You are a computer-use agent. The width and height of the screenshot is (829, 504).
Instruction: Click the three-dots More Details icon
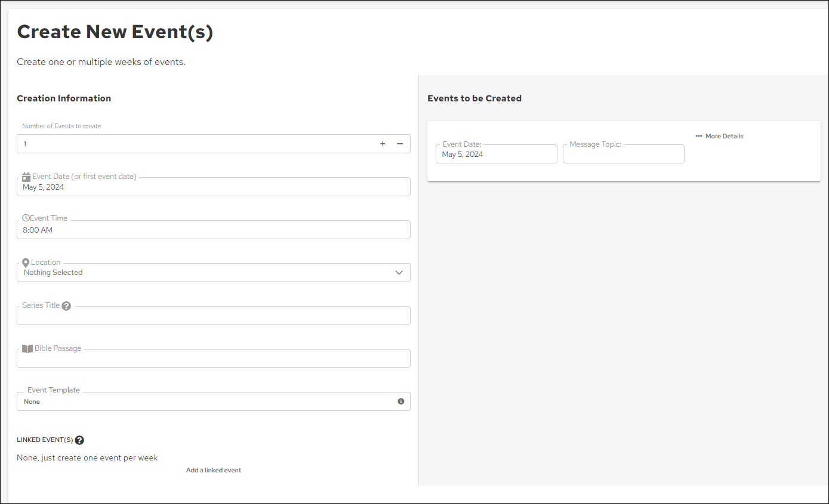[x=699, y=136]
